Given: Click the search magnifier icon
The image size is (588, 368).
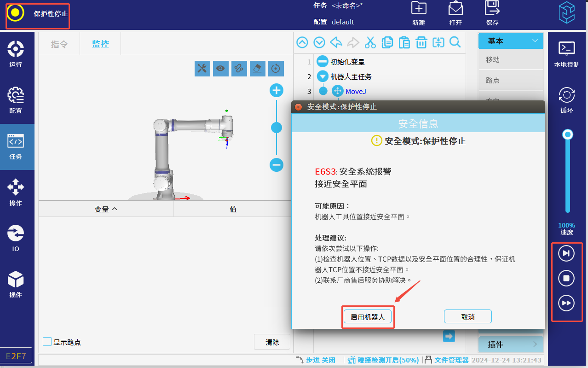Looking at the screenshot, I should point(455,42).
